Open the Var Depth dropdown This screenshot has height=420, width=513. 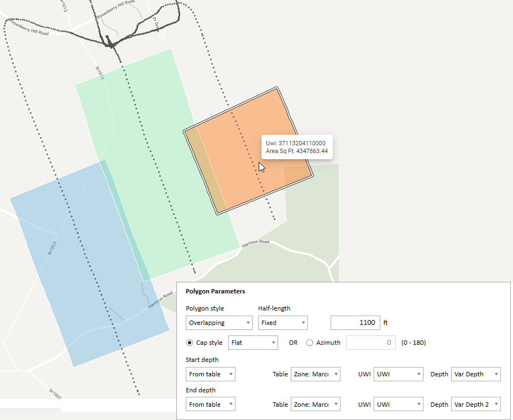[475, 374]
